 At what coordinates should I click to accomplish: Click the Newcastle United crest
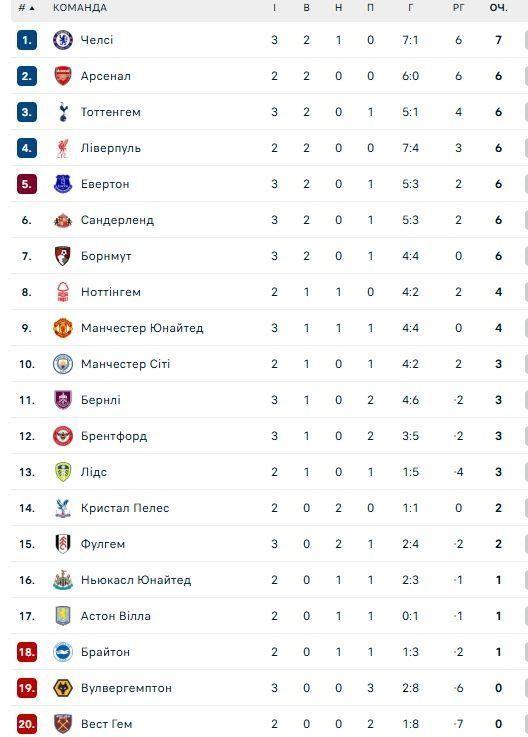[63, 580]
